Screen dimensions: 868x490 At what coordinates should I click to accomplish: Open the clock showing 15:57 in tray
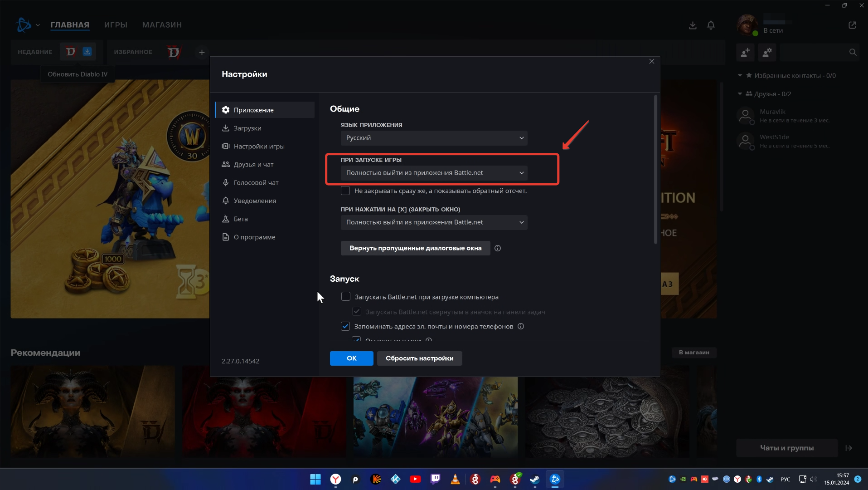click(837, 479)
